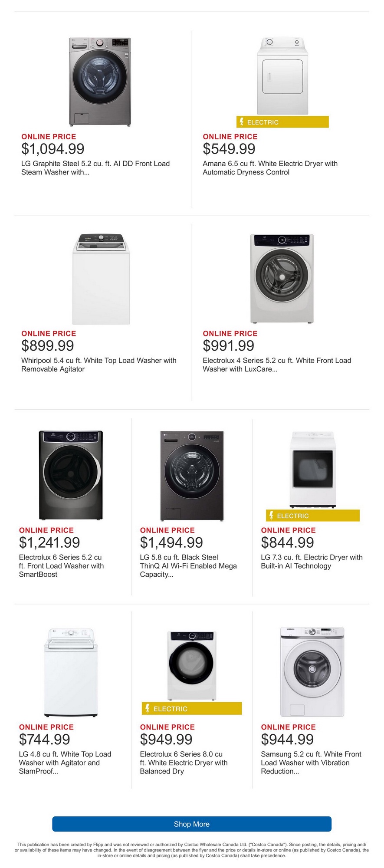Click the Samsung white front load washer image
The image size is (384, 868).
(x=312, y=672)
